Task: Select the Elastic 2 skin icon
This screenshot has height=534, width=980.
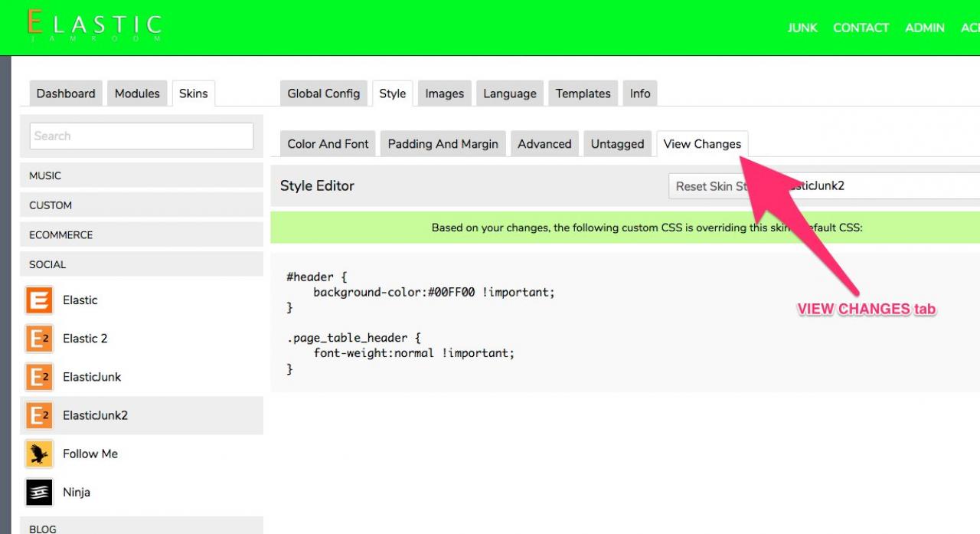Action: tap(39, 339)
